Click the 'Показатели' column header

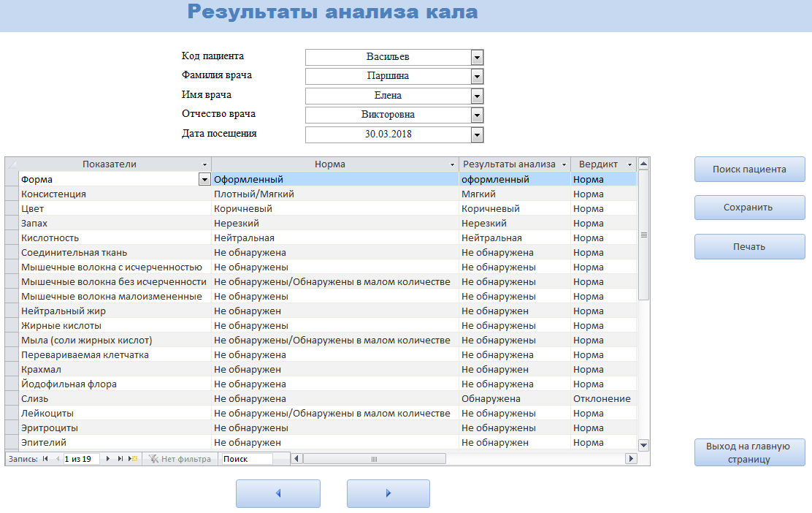(x=110, y=164)
